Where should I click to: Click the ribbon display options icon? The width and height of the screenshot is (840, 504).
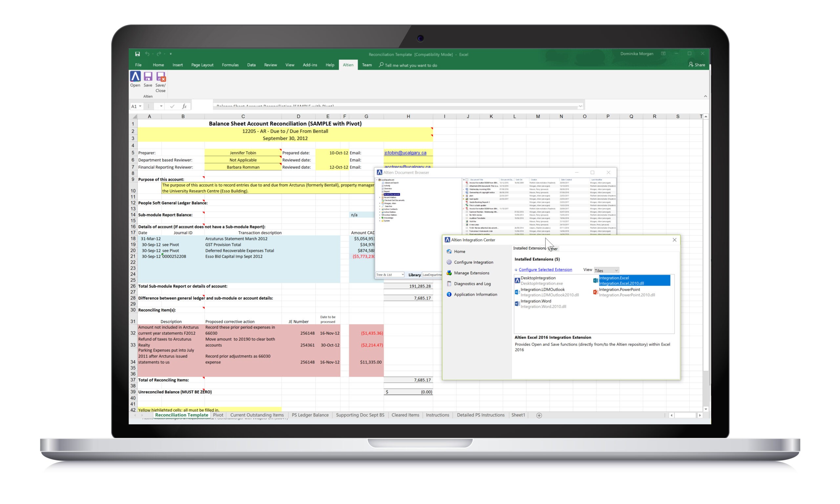pos(663,54)
